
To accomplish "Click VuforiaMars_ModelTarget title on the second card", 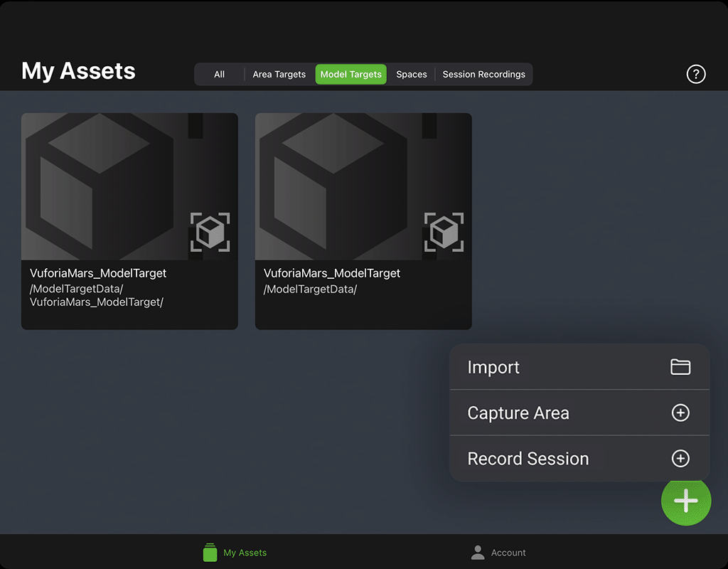I will (332, 273).
